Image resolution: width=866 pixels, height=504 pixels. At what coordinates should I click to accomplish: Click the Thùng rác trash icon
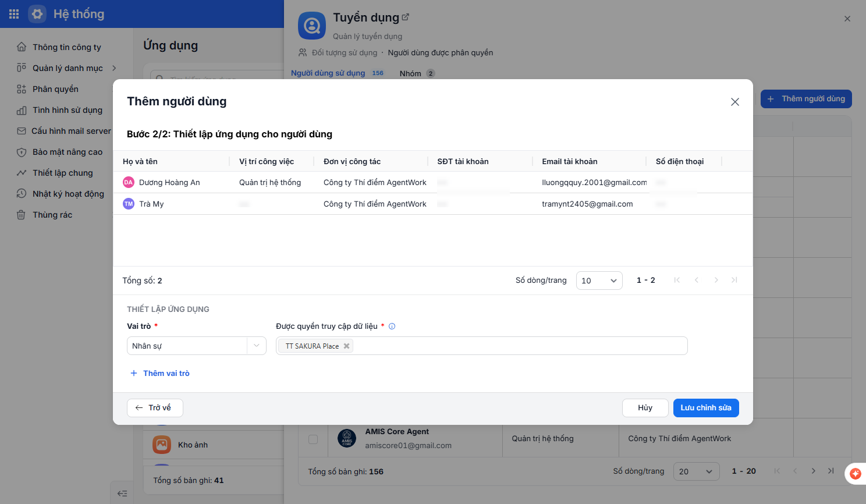click(x=21, y=215)
